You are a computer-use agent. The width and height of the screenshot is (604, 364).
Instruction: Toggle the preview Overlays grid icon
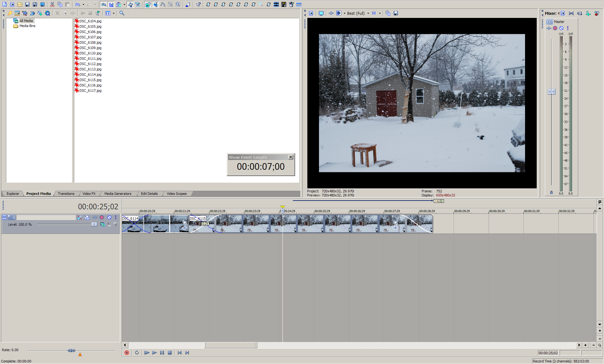[x=374, y=13]
